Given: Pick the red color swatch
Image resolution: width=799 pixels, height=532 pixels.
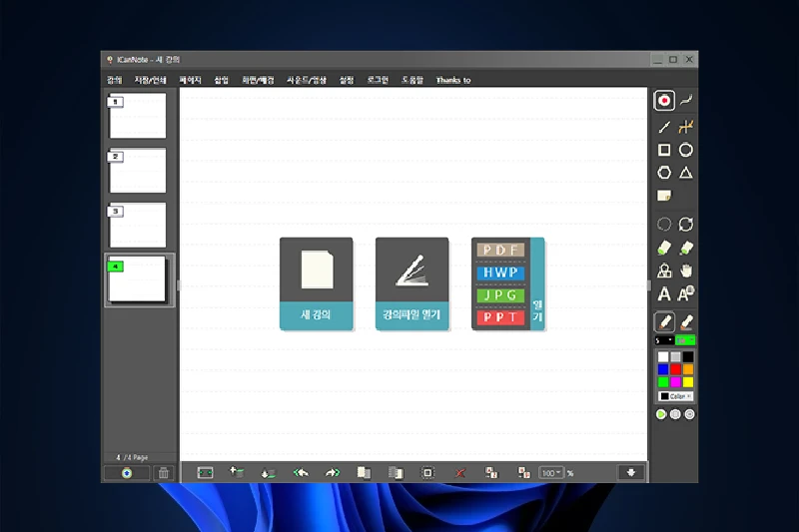Looking at the screenshot, I should tap(676, 368).
